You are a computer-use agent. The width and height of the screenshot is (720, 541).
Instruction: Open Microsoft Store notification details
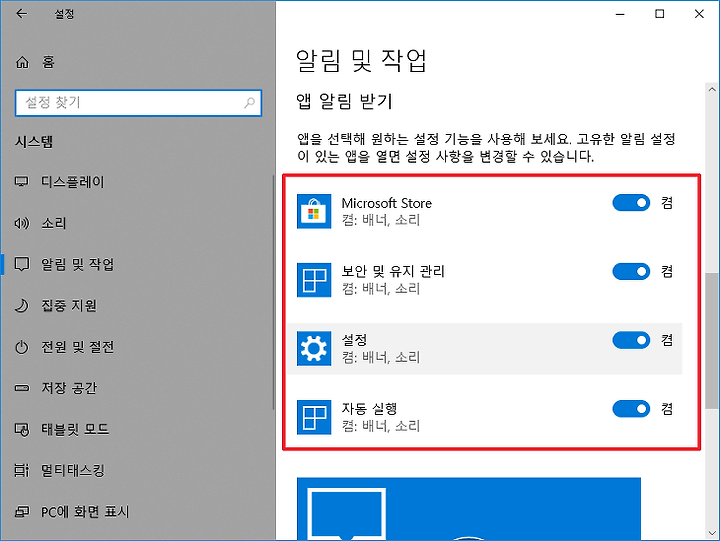[x=485, y=211]
